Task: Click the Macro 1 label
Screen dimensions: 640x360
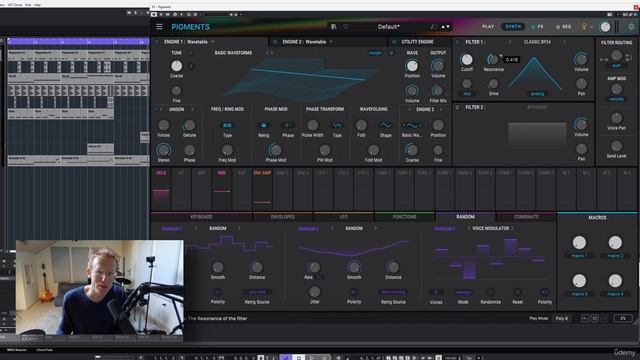Action: [579, 256]
